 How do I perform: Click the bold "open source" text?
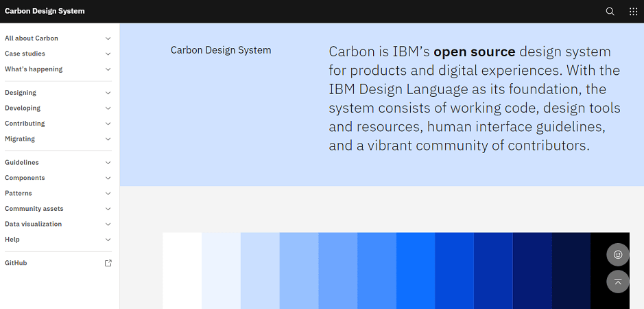pos(475,51)
